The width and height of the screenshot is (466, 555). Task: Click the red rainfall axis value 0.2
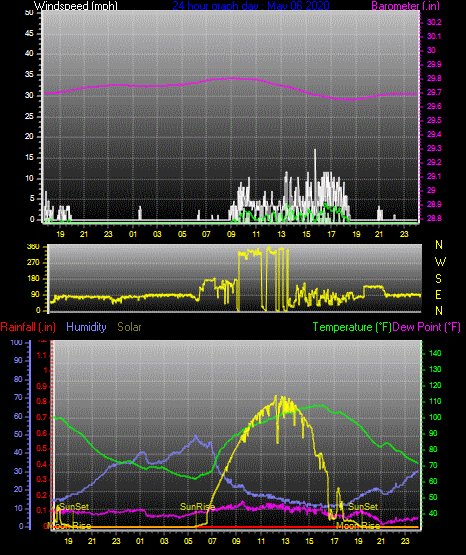(x=41, y=495)
